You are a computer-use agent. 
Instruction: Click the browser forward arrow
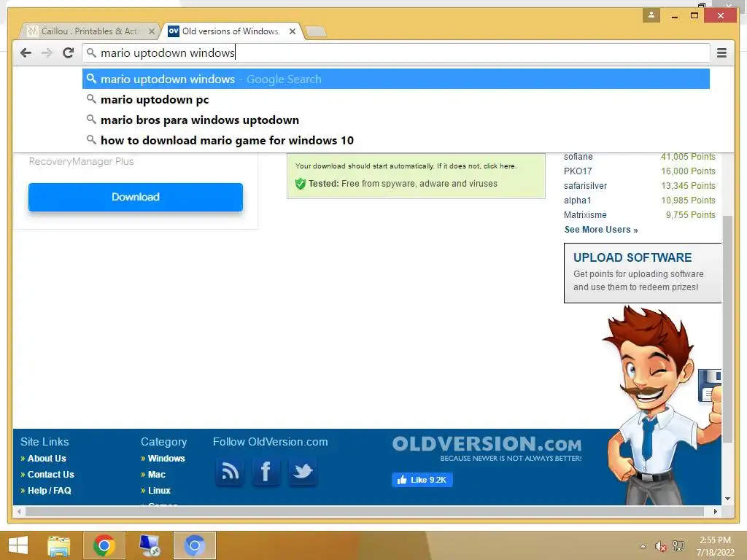click(47, 52)
